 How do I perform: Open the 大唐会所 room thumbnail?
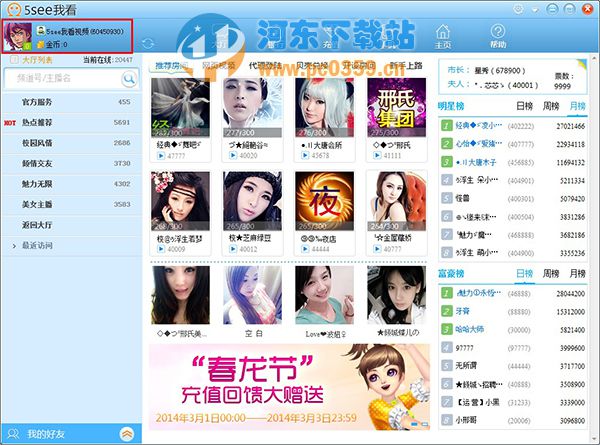[324, 108]
